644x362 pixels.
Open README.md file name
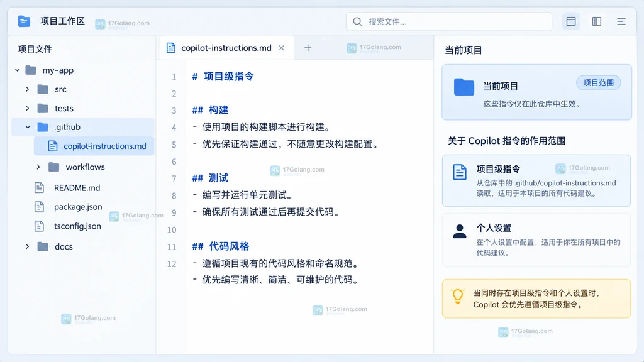coord(77,188)
